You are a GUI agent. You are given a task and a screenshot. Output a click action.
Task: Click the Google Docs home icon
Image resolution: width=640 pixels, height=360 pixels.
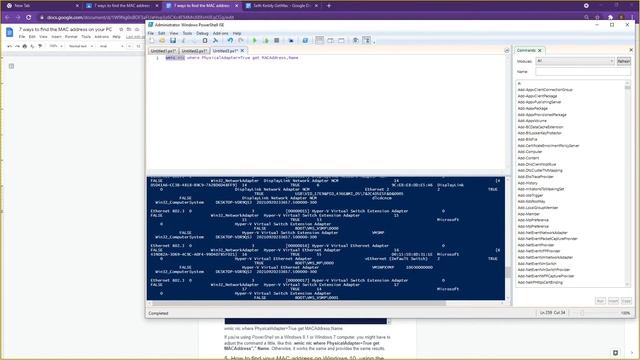click(x=10, y=33)
